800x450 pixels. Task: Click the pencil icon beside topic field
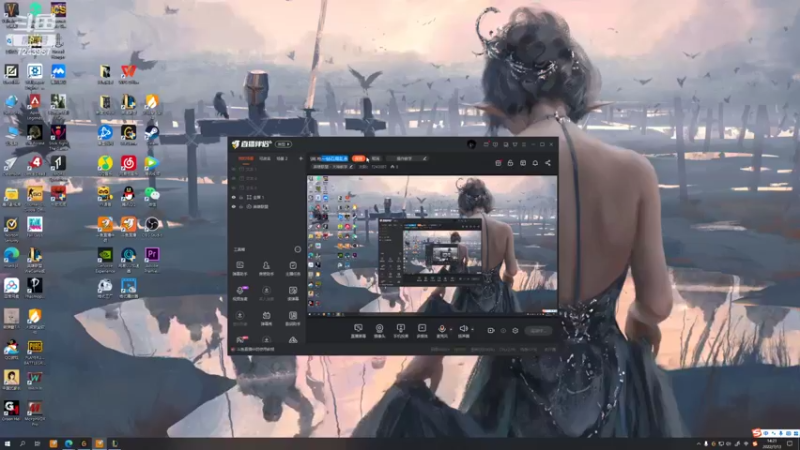point(424,159)
